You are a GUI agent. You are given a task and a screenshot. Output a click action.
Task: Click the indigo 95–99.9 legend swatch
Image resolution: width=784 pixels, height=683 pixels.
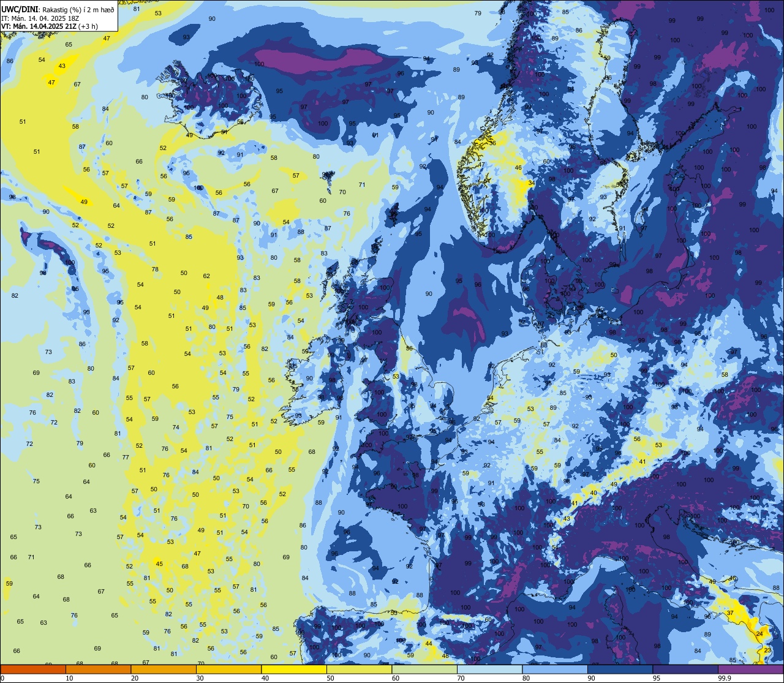point(685,669)
